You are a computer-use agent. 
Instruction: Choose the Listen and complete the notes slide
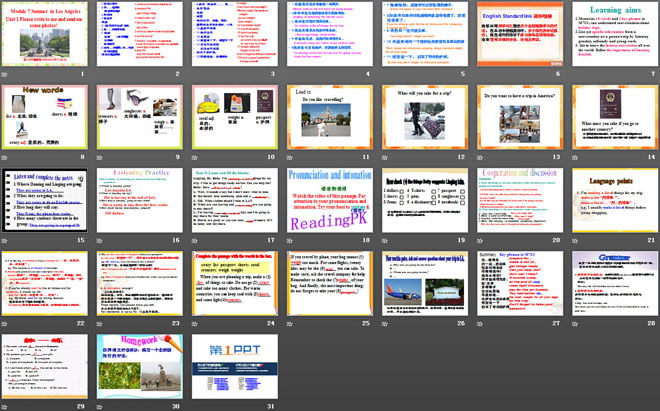click(45, 199)
